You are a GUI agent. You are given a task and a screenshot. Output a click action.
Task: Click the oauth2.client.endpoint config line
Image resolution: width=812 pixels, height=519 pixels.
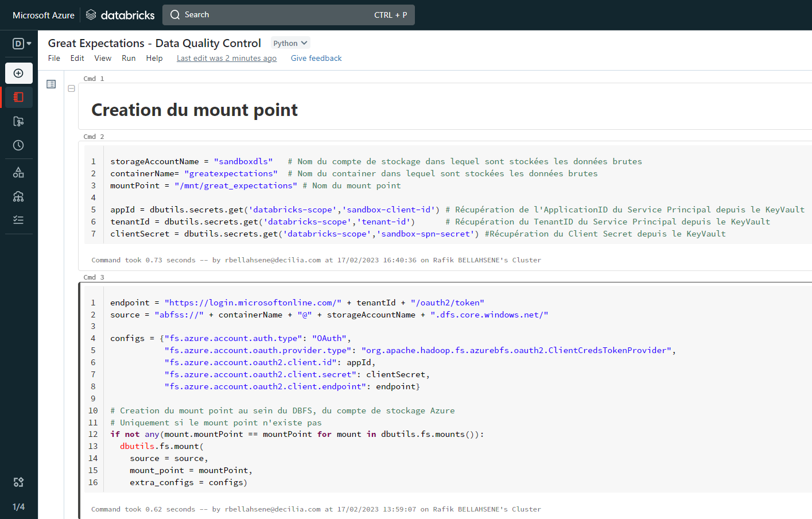click(292, 386)
